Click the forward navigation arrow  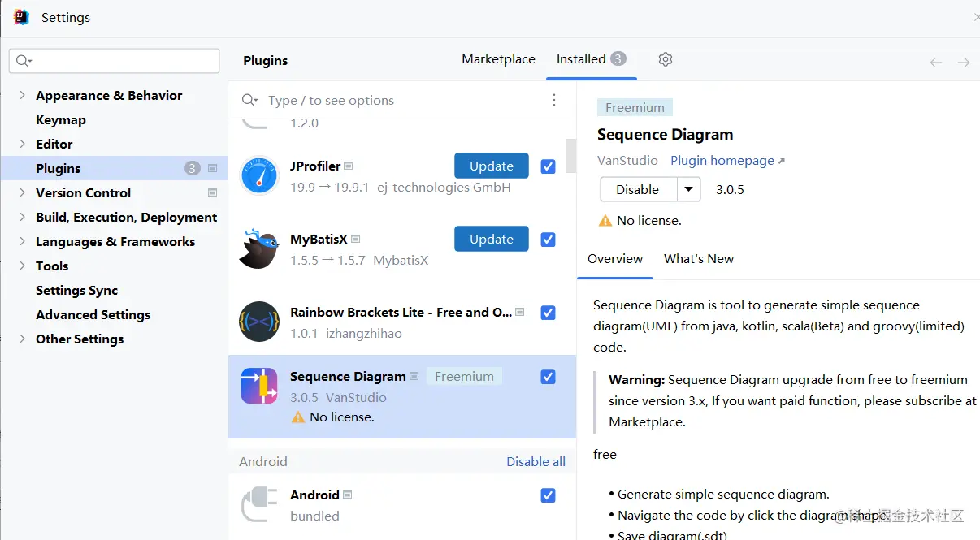pyautogui.click(x=964, y=63)
